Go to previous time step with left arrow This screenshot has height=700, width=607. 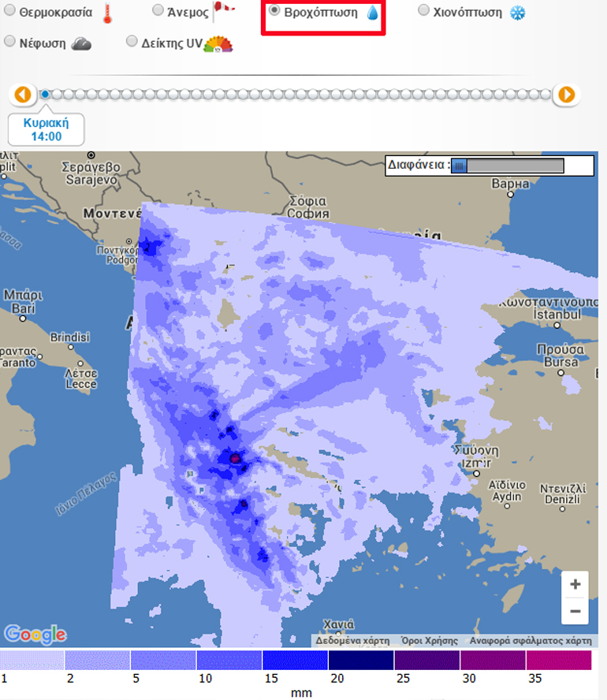23,95
